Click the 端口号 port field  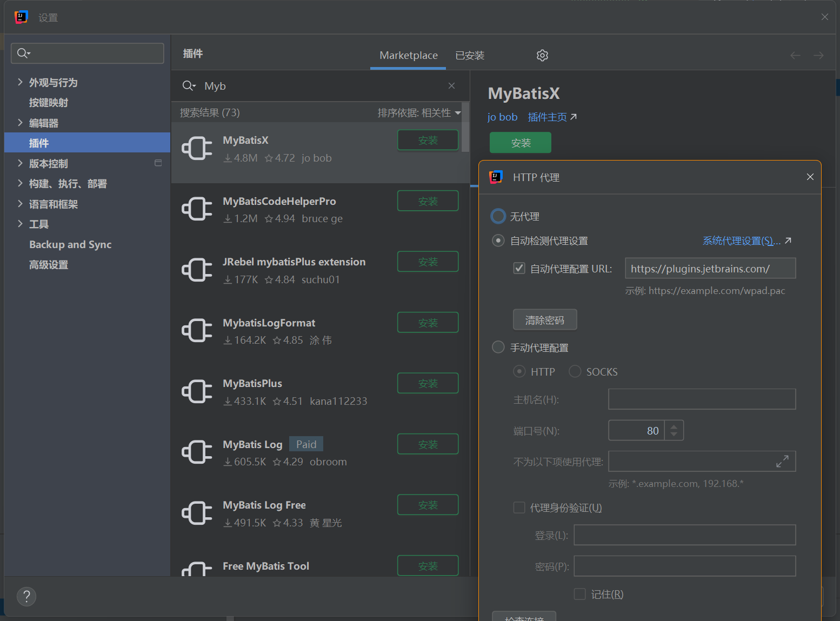pyautogui.click(x=637, y=430)
